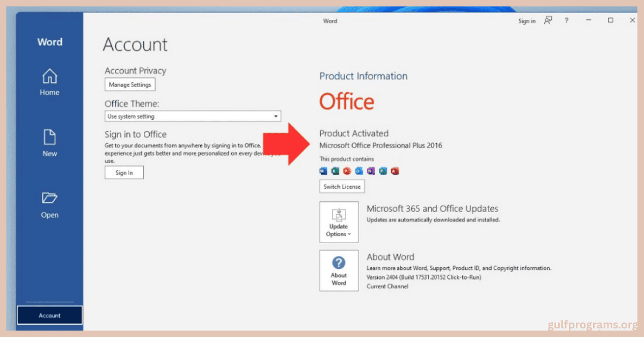Click the Excel app icon under product contains
This screenshot has height=337, width=644.
335,171
